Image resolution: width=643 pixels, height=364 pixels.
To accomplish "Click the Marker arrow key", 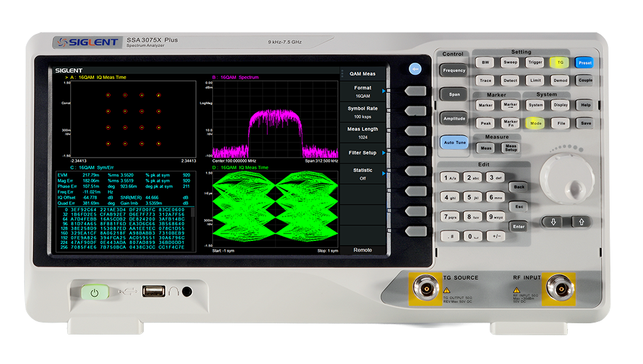I will (x=510, y=105).
